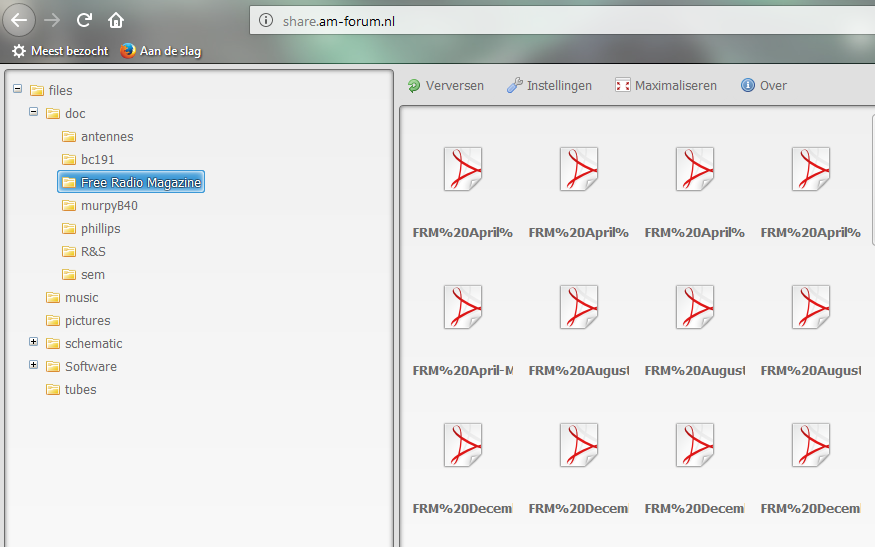Open the FRM April-M PDF file icon
The image size is (875, 547).
pos(462,307)
